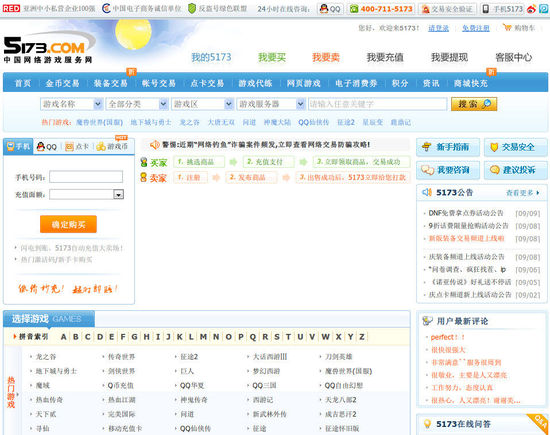Switch to the 游戏币 tab
Viewport: 550px width, 435px height.
[112, 147]
